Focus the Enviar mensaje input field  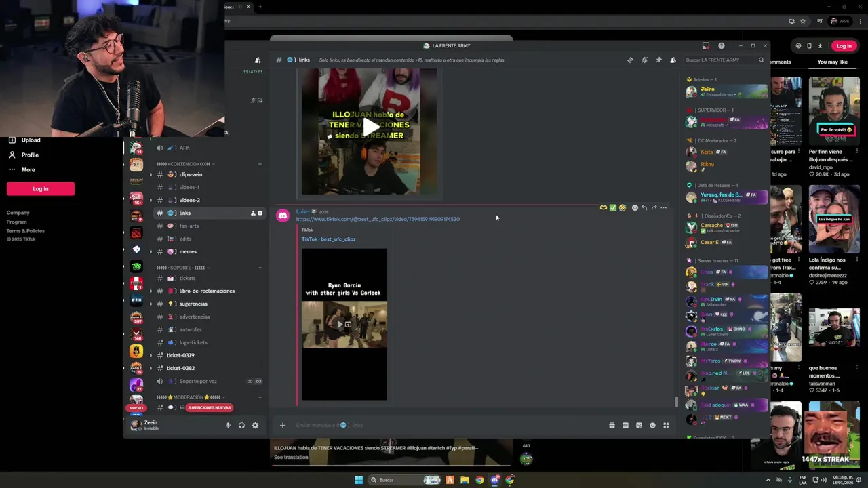click(448, 425)
